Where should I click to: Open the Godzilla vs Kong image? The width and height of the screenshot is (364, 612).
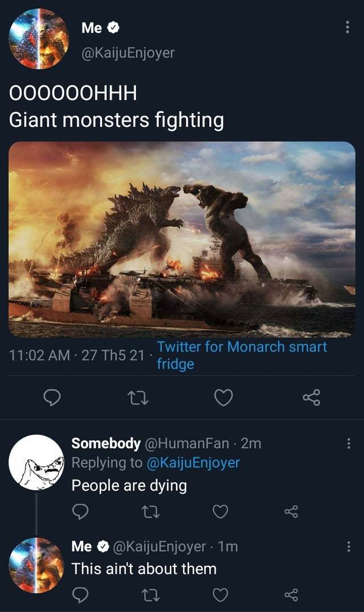tap(182, 239)
